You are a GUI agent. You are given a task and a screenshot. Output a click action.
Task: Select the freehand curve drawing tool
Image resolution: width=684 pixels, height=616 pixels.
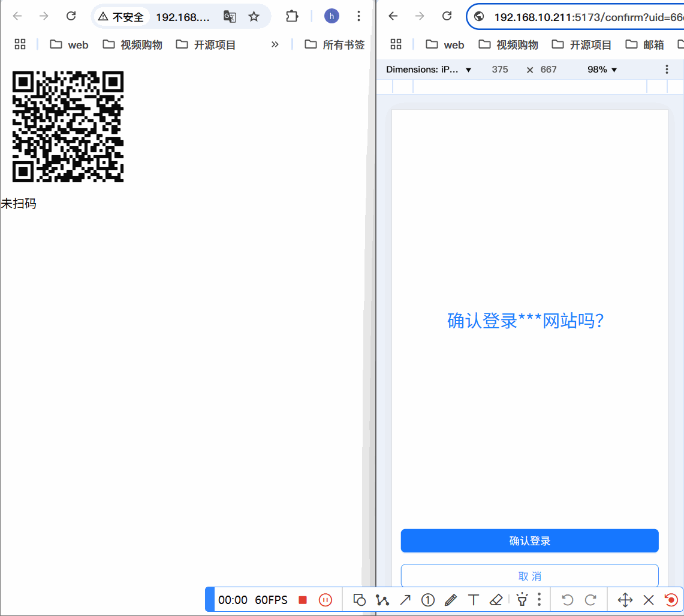(x=382, y=599)
